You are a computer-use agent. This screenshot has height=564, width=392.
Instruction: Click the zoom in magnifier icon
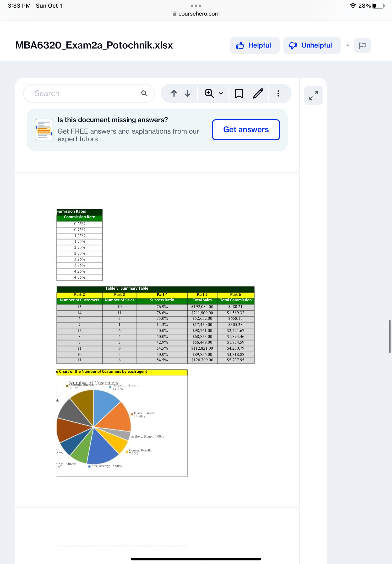click(209, 93)
